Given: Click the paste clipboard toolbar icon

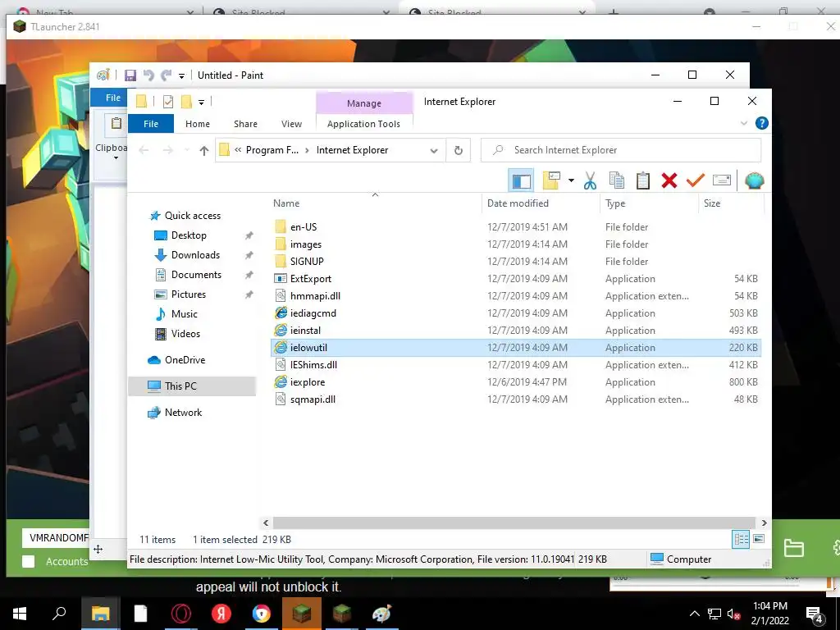Looking at the screenshot, I should [x=643, y=180].
